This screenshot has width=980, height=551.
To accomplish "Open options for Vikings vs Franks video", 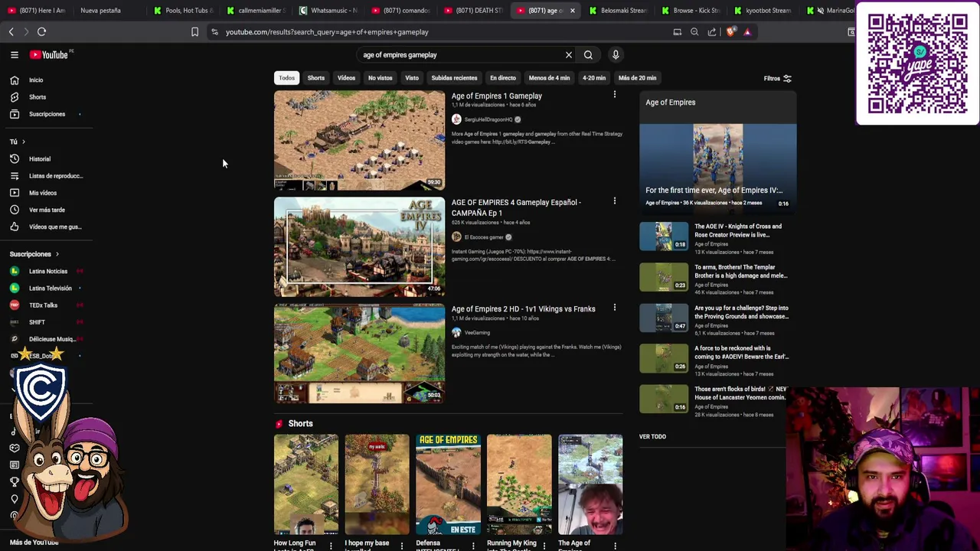I will point(614,308).
